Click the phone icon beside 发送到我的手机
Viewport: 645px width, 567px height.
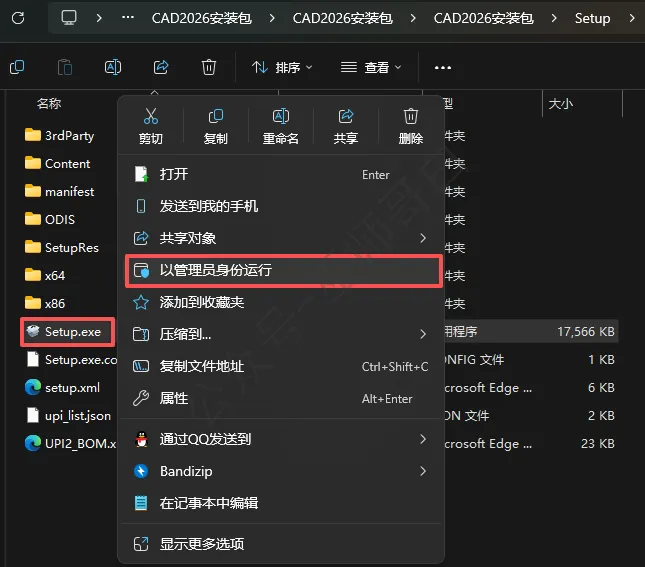click(x=141, y=206)
